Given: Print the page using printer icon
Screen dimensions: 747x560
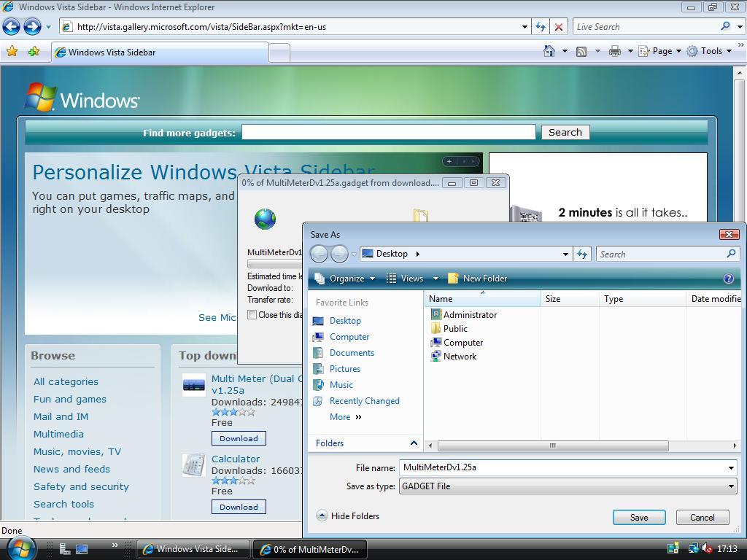Looking at the screenshot, I should click(x=615, y=51).
